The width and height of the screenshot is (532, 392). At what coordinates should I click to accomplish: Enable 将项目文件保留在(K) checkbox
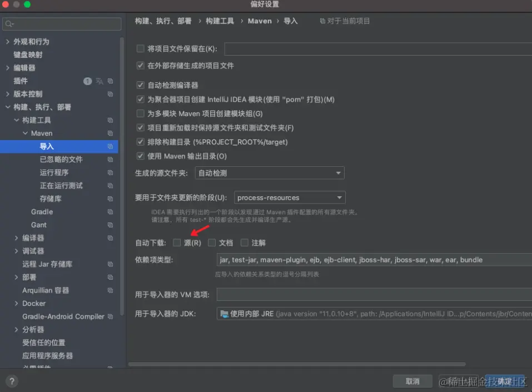click(x=140, y=48)
